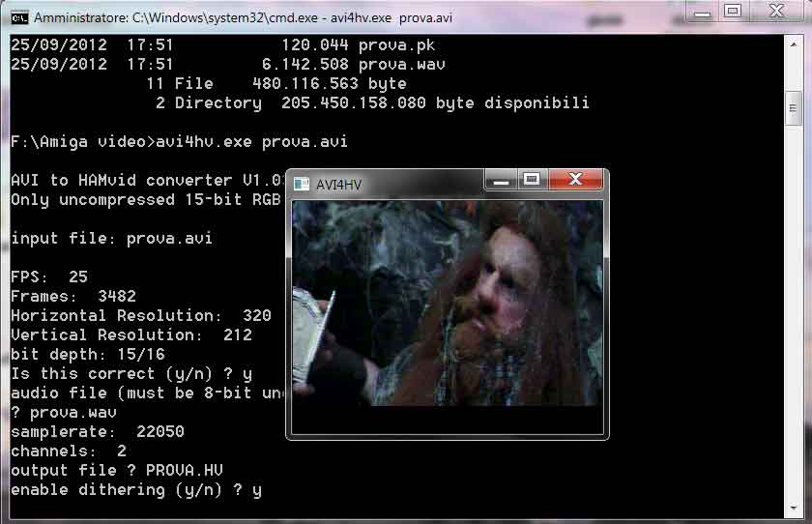The width and height of the screenshot is (812, 524).
Task: Click 'Vertical Resolution: 212' line
Action: pyautogui.click(x=131, y=335)
